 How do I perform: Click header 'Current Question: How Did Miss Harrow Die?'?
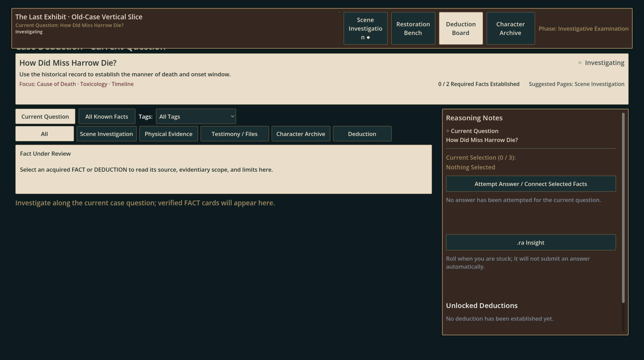pyautogui.click(x=69, y=25)
